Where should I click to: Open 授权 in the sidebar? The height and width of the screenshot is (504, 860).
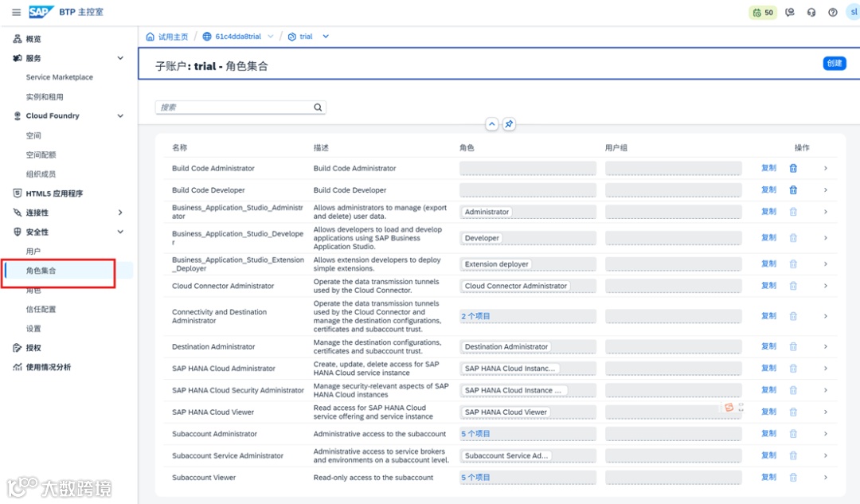click(x=33, y=348)
